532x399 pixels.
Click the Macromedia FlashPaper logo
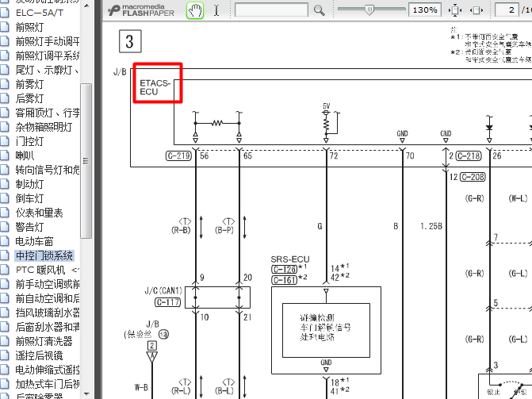point(141,10)
